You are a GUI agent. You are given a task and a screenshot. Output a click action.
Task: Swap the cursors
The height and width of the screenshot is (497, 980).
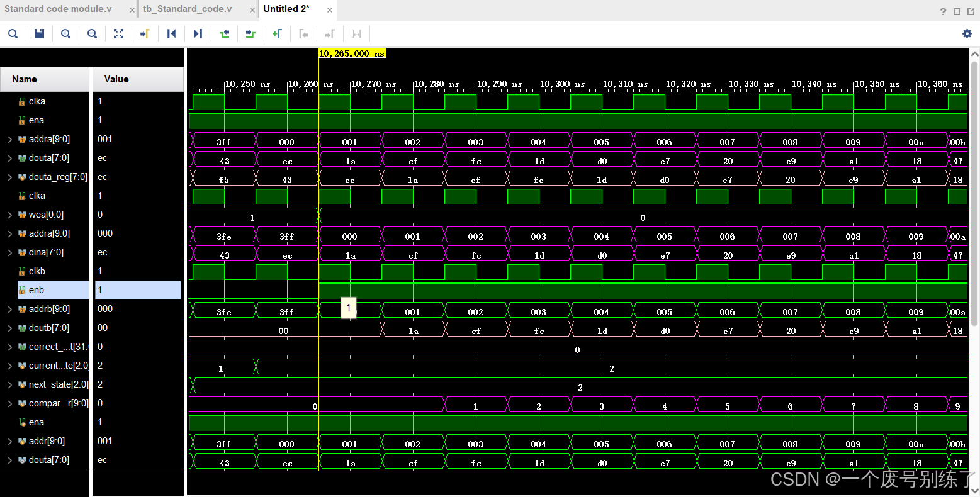pos(356,34)
